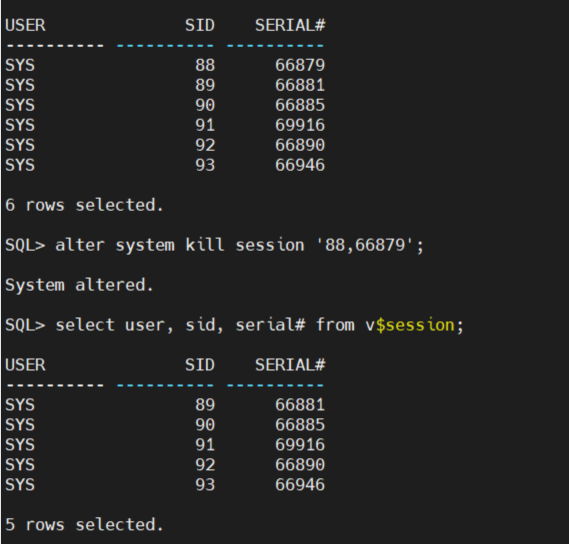Click the '88,66879' quoted session string
This screenshot has width=569, height=544.
[x=365, y=245]
